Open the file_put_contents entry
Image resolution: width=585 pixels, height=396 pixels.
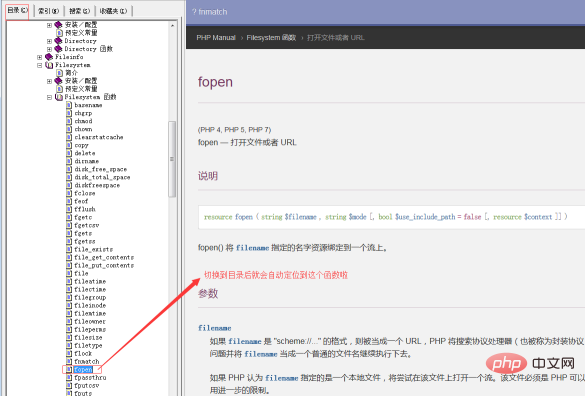pos(104,265)
